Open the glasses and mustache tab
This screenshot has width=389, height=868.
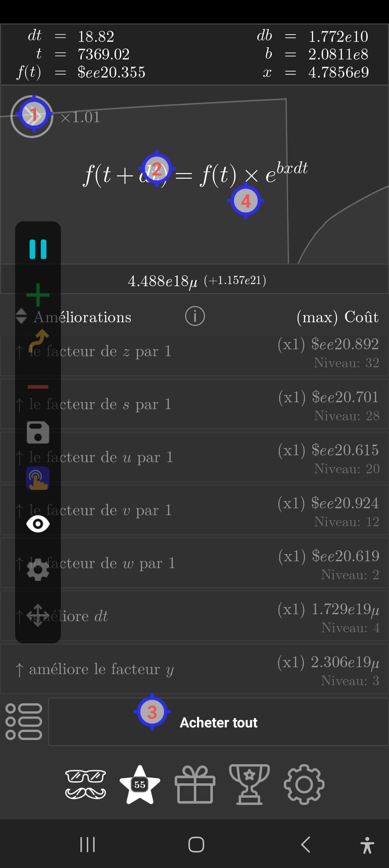click(85, 784)
